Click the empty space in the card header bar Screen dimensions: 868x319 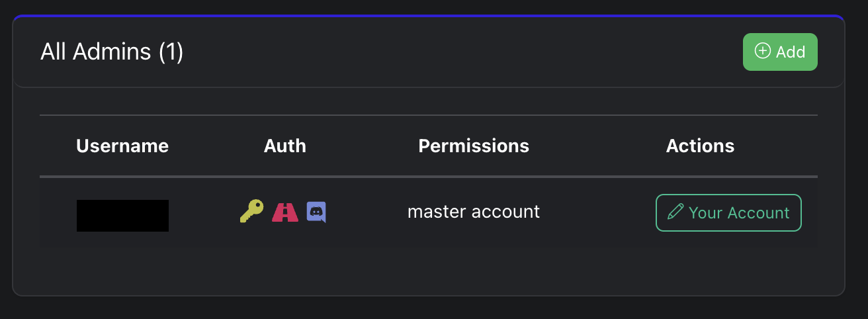463,52
